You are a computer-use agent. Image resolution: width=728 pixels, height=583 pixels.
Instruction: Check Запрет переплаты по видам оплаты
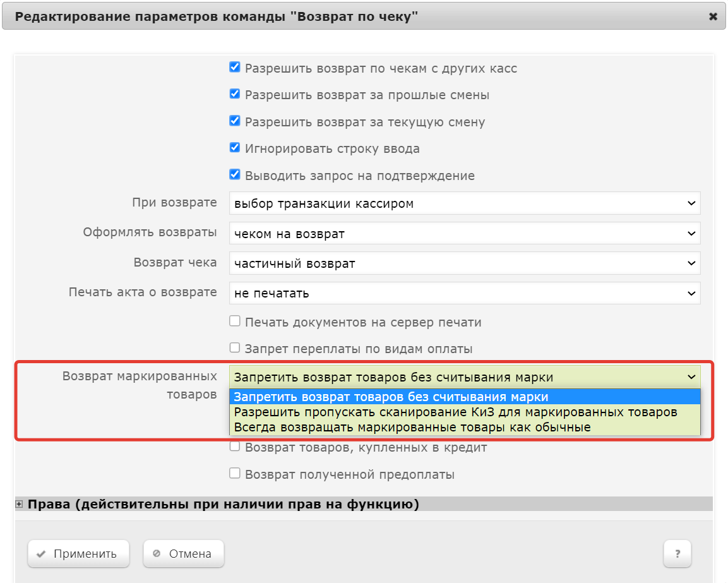tap(235, 348)
